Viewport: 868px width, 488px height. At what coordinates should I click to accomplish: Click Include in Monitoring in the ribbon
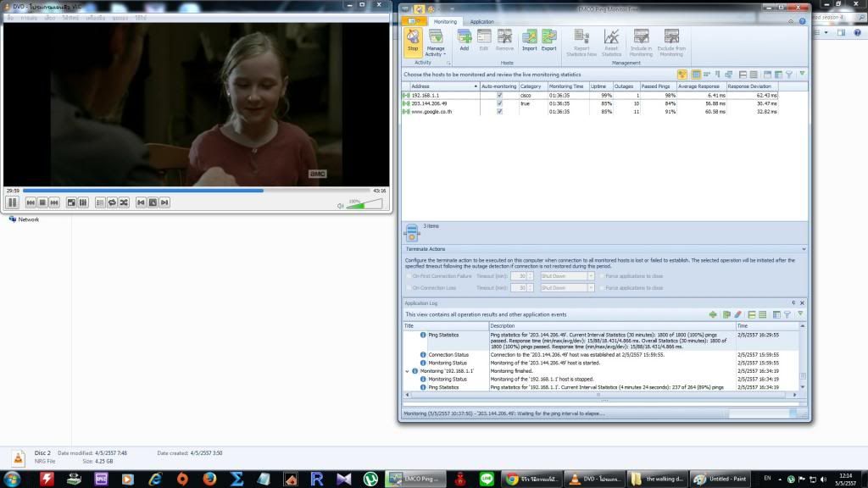641,42
